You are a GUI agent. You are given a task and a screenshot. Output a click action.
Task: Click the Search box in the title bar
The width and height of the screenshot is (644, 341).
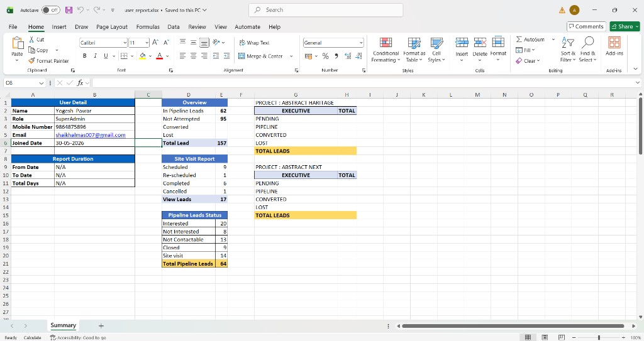[x=326, y=10]
